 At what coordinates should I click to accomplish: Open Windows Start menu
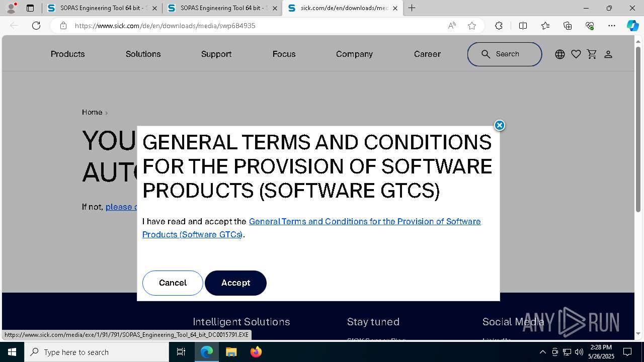click(x=12, y=352)
